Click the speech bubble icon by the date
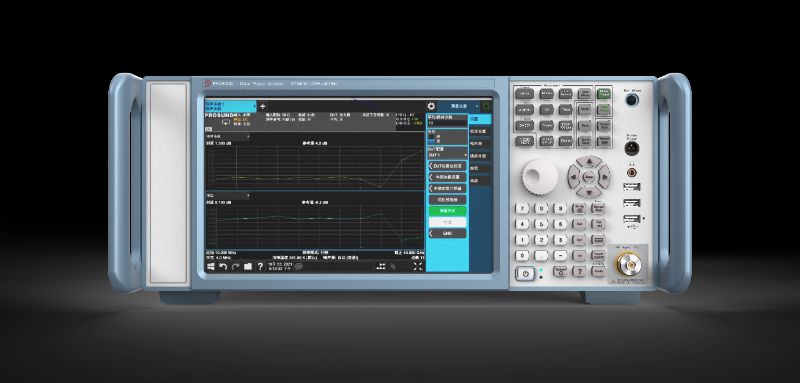The width and height of the screenshot is (800, 383). tap(299, 266)
